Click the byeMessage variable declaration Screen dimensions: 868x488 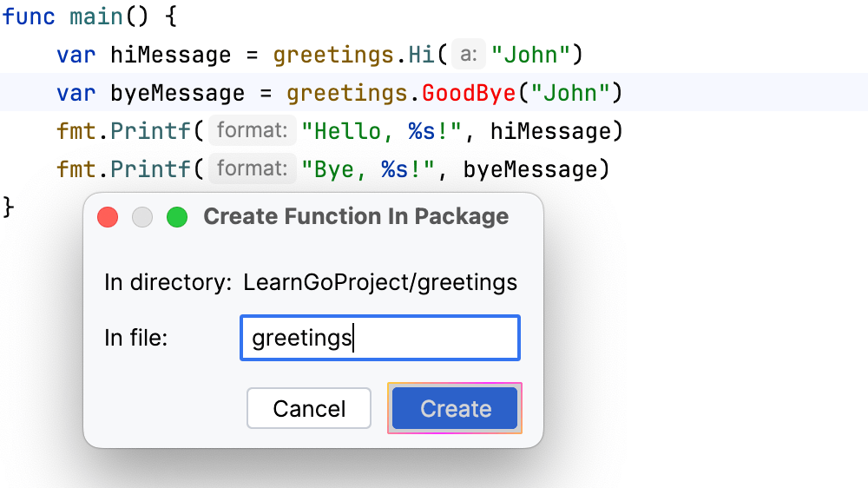177,93
